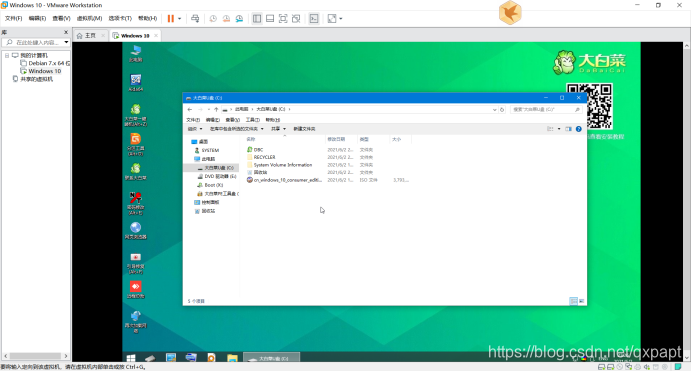
Task: Open VMware 虚拟机(M) menu
Action: [89, 19]
